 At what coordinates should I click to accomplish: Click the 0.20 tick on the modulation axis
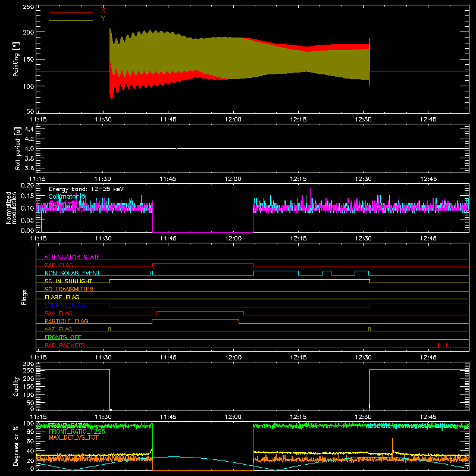click(27, 186)
